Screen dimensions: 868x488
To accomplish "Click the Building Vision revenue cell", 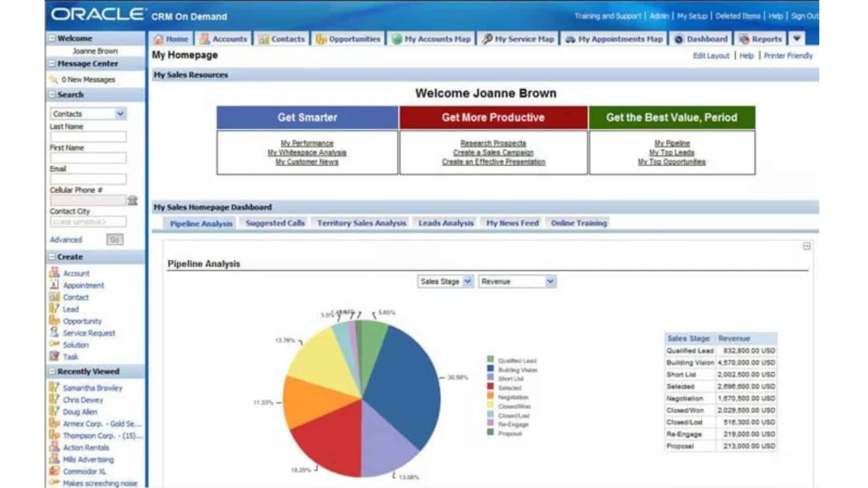I will (x=746, y=362).
